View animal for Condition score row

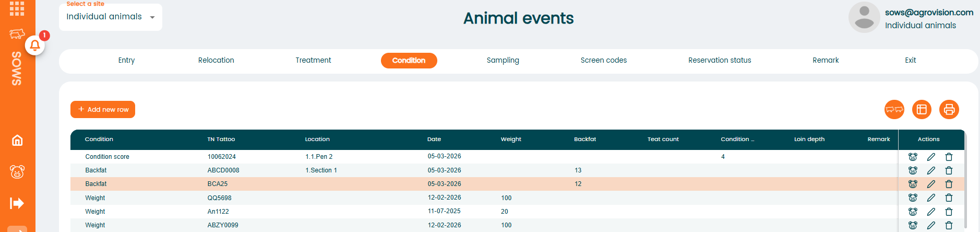(913, 157)
